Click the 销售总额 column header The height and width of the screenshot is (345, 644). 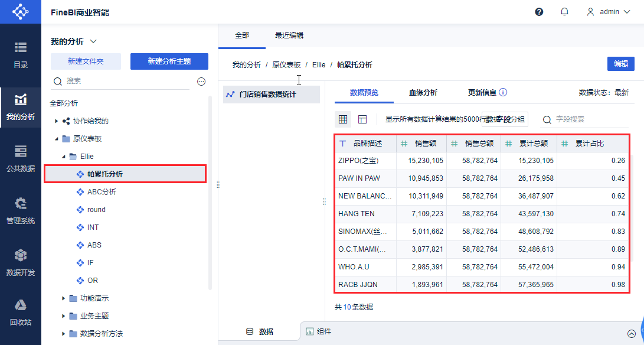(473, 144)
